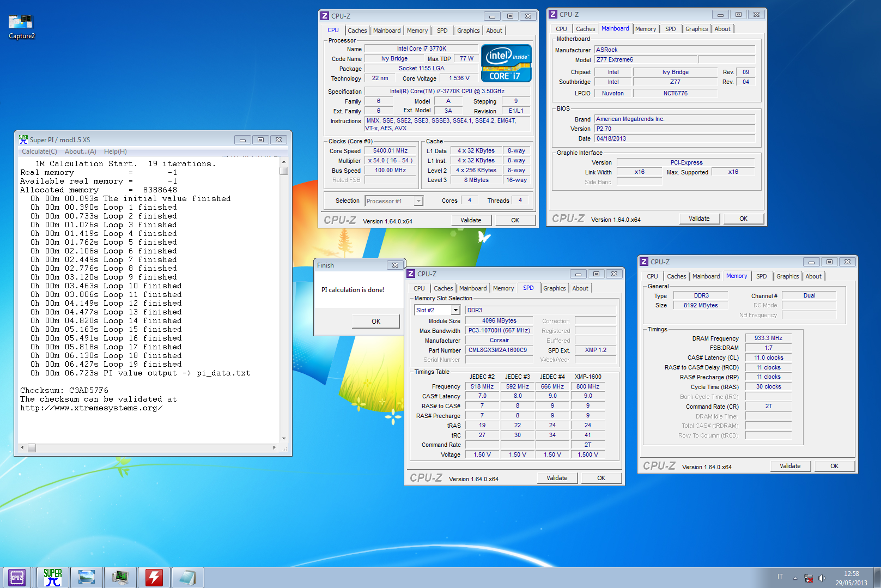This screenshot has height=588, width=881.
Task: Expand the Slot #2 memory slot dropdown
Action: pyautogui.click(x=455, y=310)
